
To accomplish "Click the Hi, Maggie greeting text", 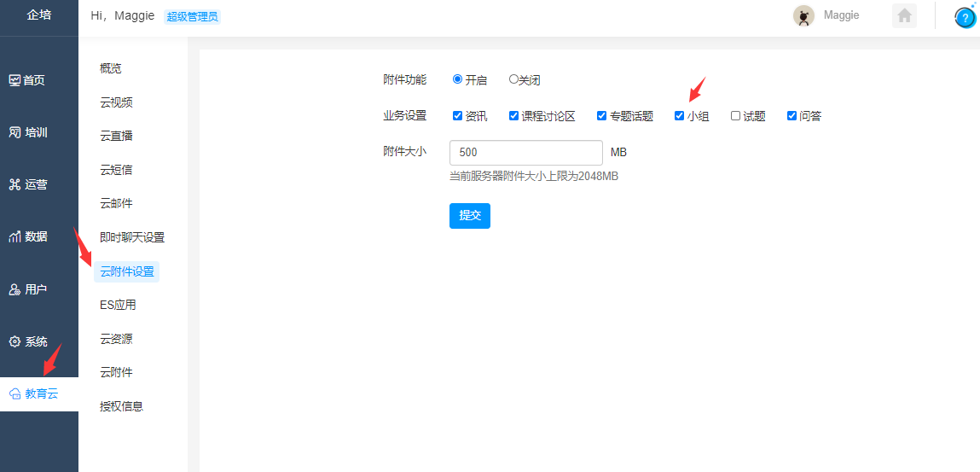I will [x=123, y=16].
